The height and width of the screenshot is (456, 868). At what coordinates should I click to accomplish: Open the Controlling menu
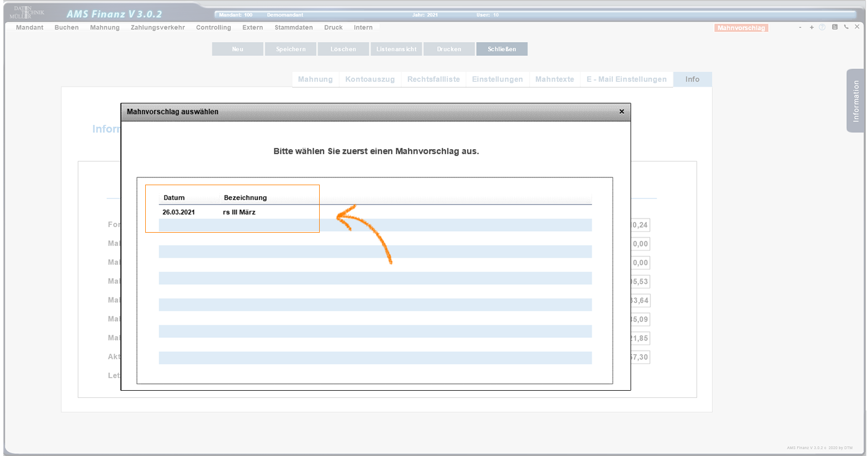pos(214,28)
